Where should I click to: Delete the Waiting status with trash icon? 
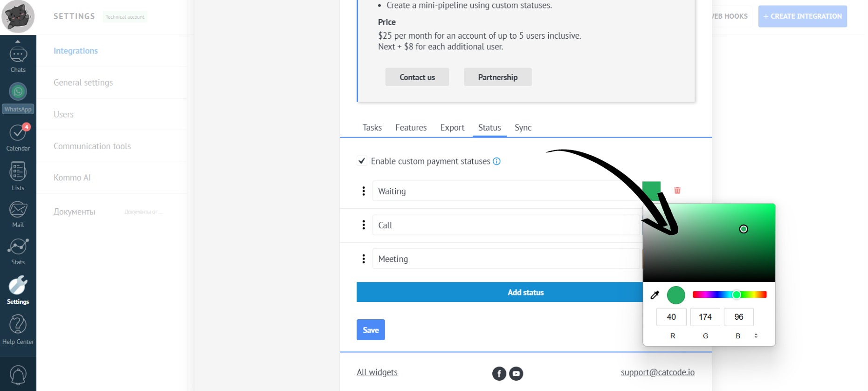pyautogui.click(x=677, y=190)
